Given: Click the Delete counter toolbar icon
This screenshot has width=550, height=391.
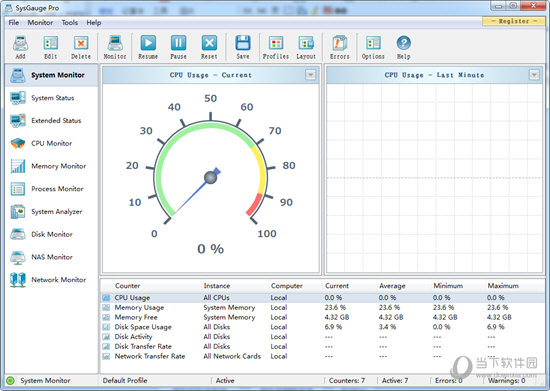Looking at the screenshot, I should tap(81, 47).
